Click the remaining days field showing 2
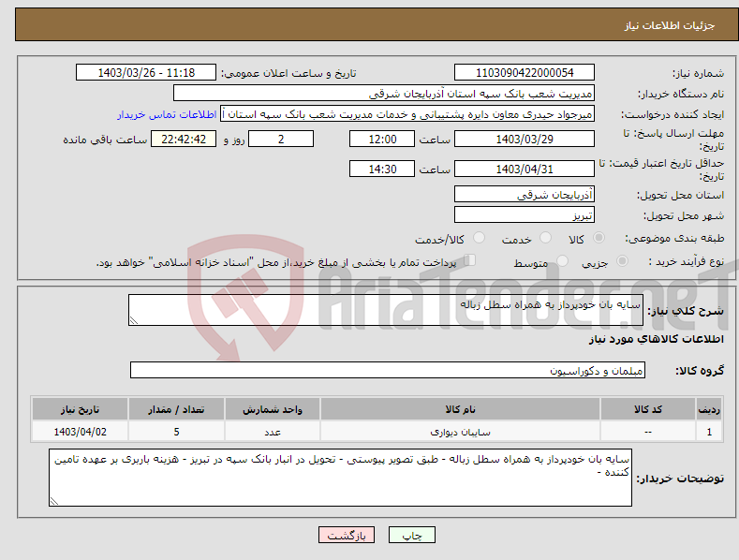Image resolution: width=739 pixels, height=560 pixels. pos(281,139)
